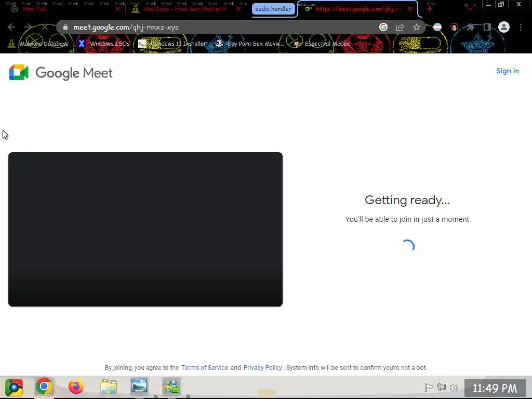The image size is (532, 399).
Task: Open the Malware Database bookmark
Action: coord(38,44)
